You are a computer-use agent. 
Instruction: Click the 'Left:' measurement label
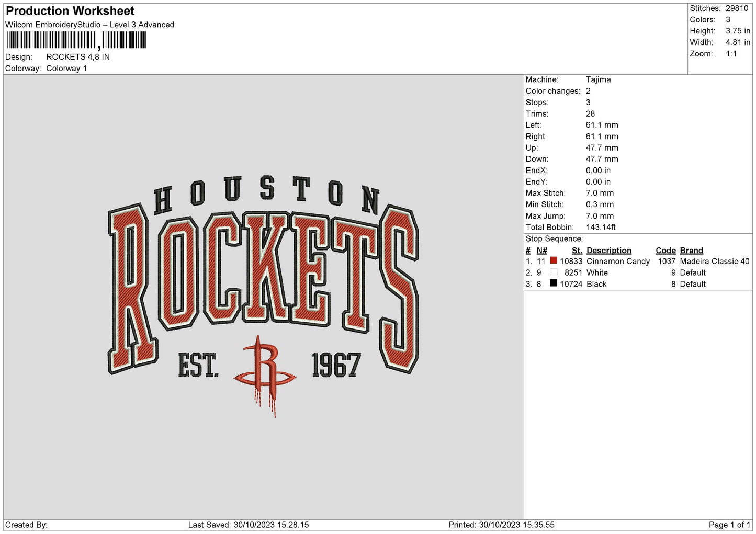tap(534, 125)
